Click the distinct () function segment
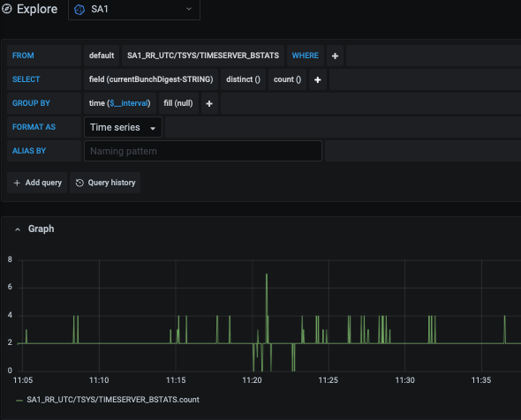 [243, 79]
